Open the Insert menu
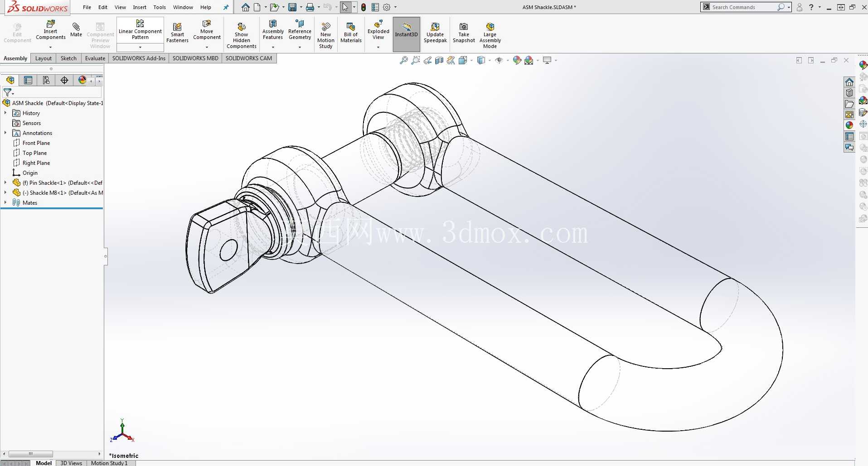This screenshot has width=868, height=466. click(x=140, y=7)
